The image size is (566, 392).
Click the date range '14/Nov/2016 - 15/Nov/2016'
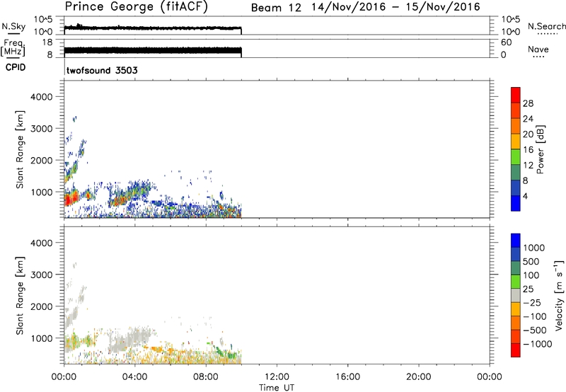(x=396, y=7)
